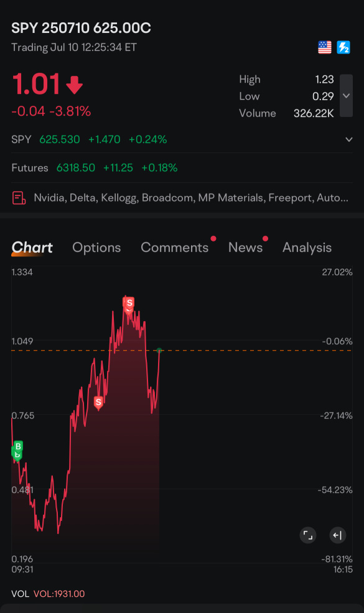Tap the S sell marker at chart peak
Image resolution: width=364 pixels, height=613 pixels.
129,304
